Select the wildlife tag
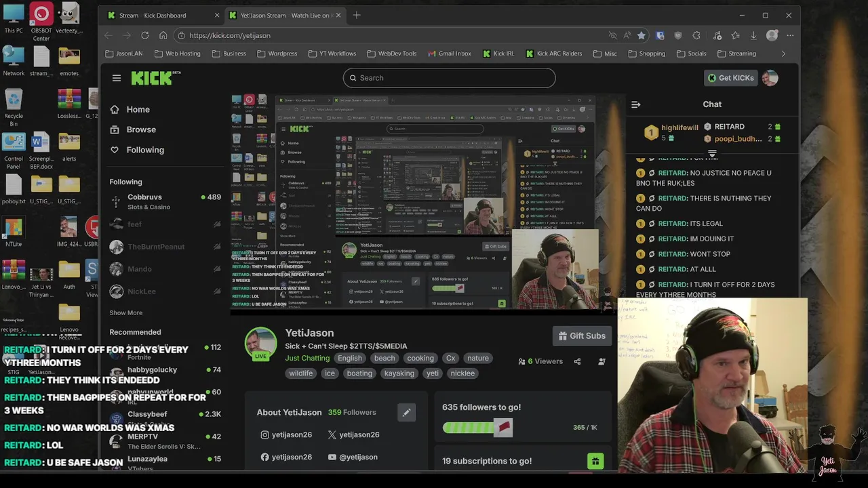868x488 pixels. (x=300, y=373)
